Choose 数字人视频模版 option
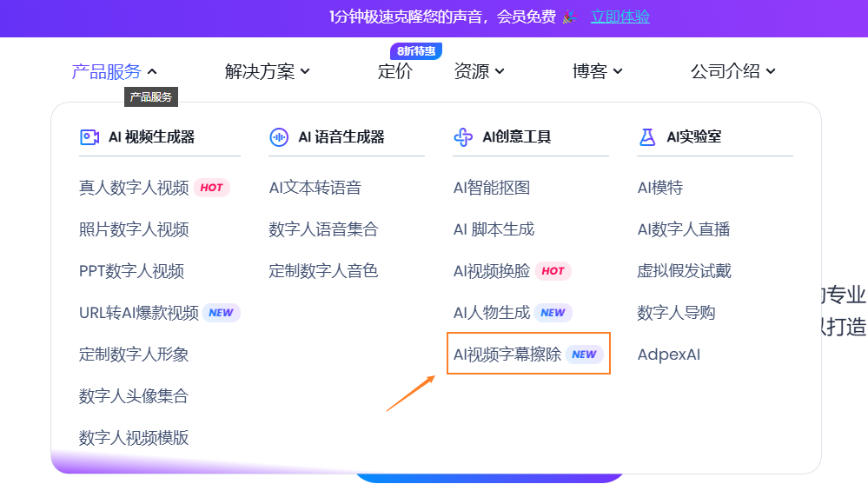Viewport: 868px width, 484px height. pyautogui.click(x=134, y=438)
